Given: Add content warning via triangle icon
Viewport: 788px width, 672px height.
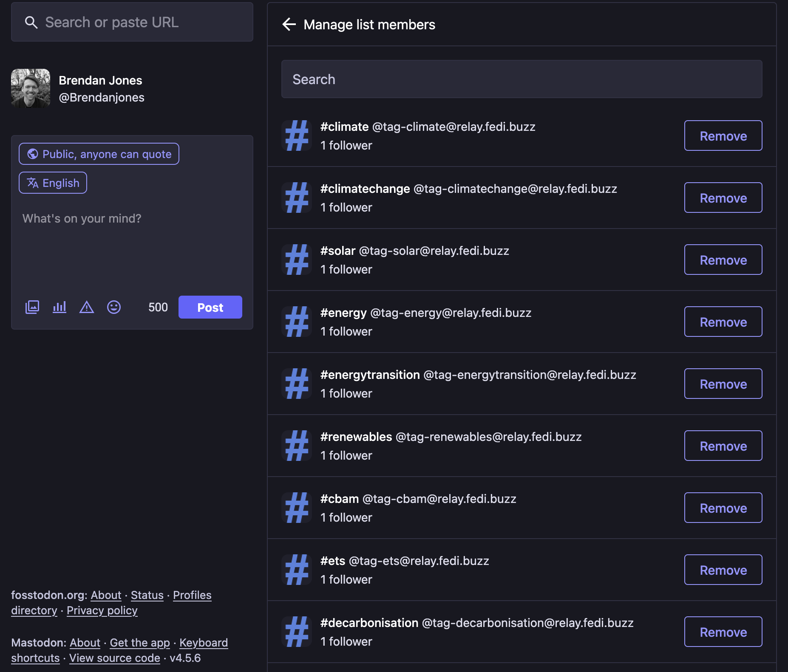Looking at the screenshot, I should [87, 307].
